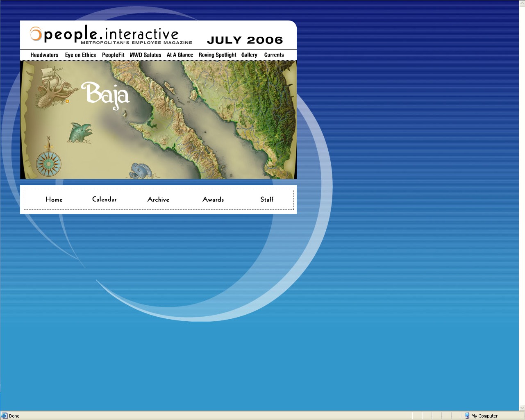Open the Gallery menu item

point(249,55)
